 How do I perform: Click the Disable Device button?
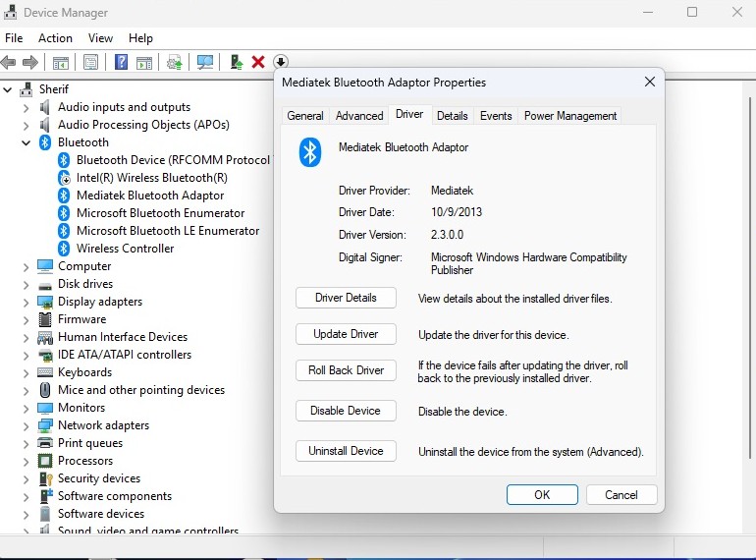click(x=346, y=411)
